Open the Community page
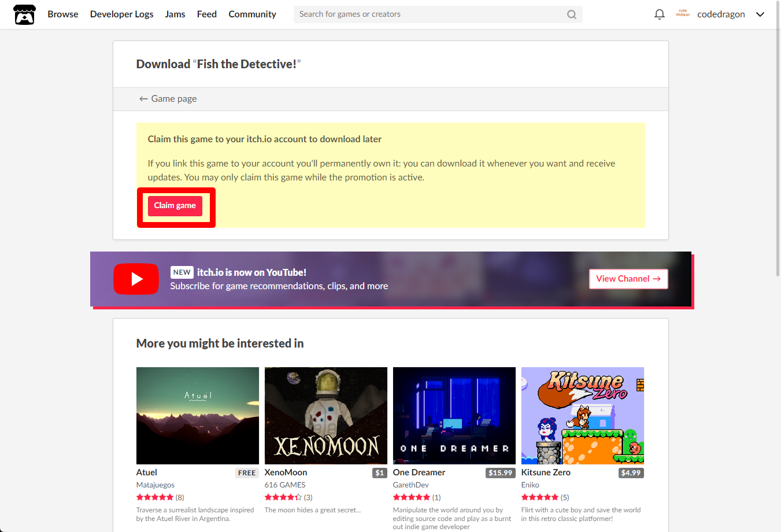This screenshot has width=781, height=532. (x=253, y=14)
